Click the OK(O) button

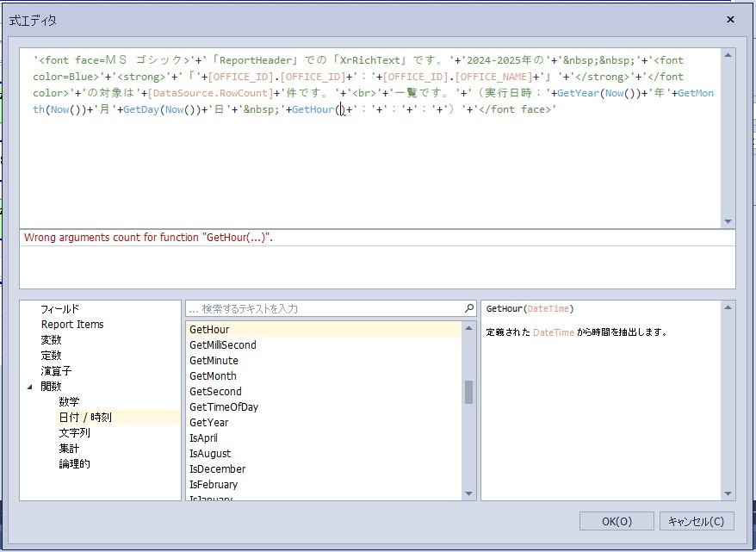click(x=616, y=521)
